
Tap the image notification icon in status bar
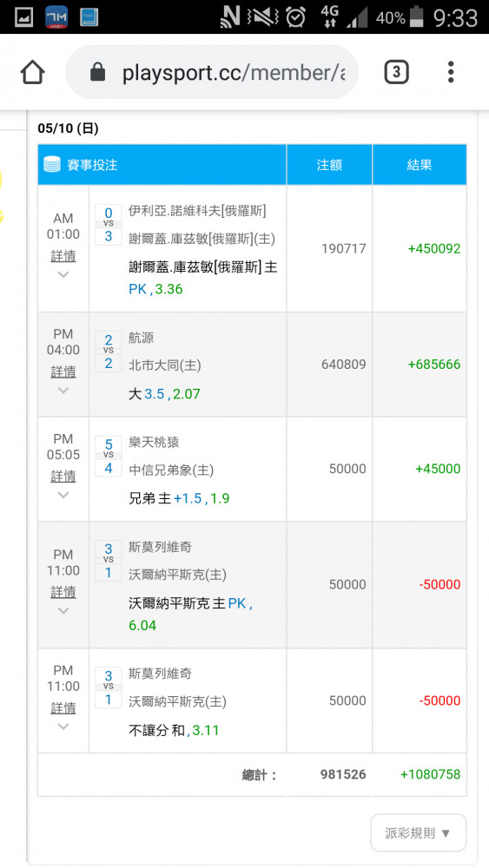tap(23, 17)
